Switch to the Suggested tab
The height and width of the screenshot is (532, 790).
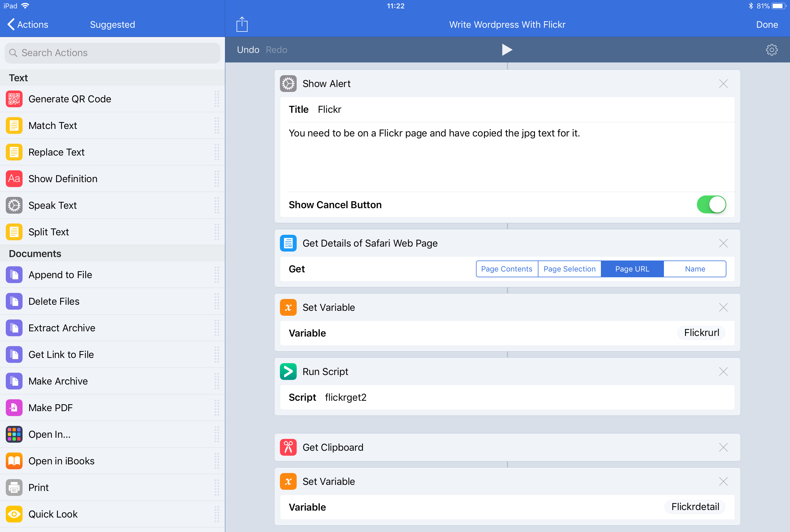[112, 24]
